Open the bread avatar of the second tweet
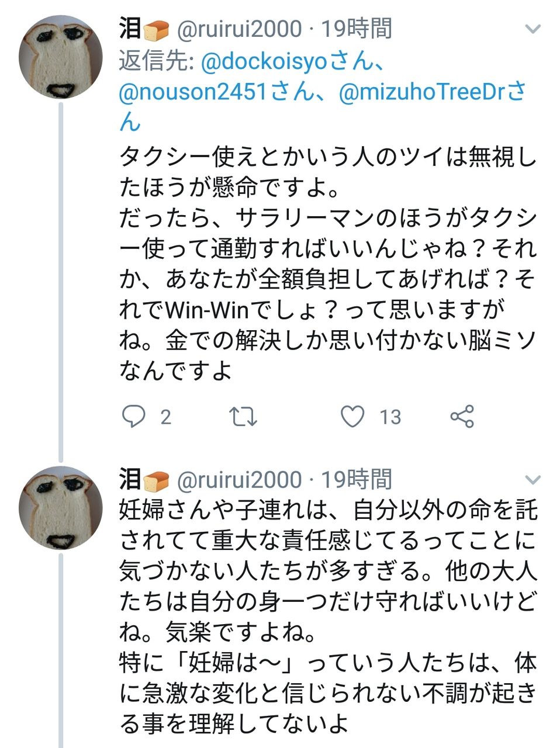 [61, 508]
